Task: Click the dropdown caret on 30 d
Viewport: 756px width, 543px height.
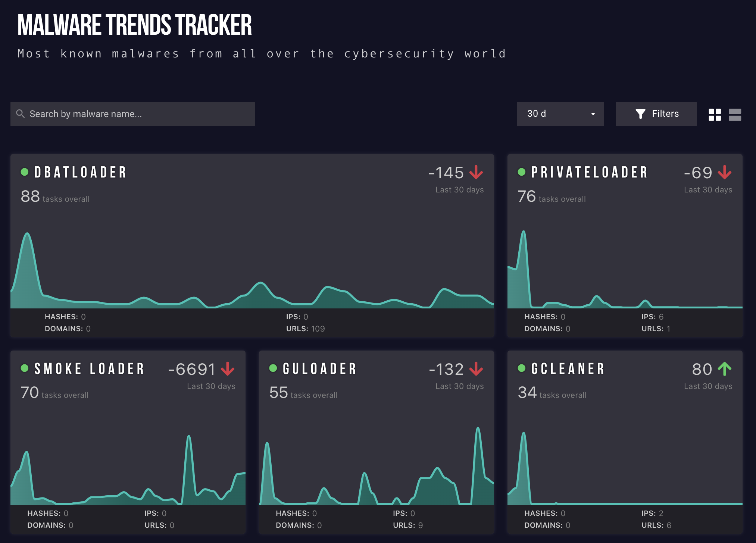Action: [593, 114]
